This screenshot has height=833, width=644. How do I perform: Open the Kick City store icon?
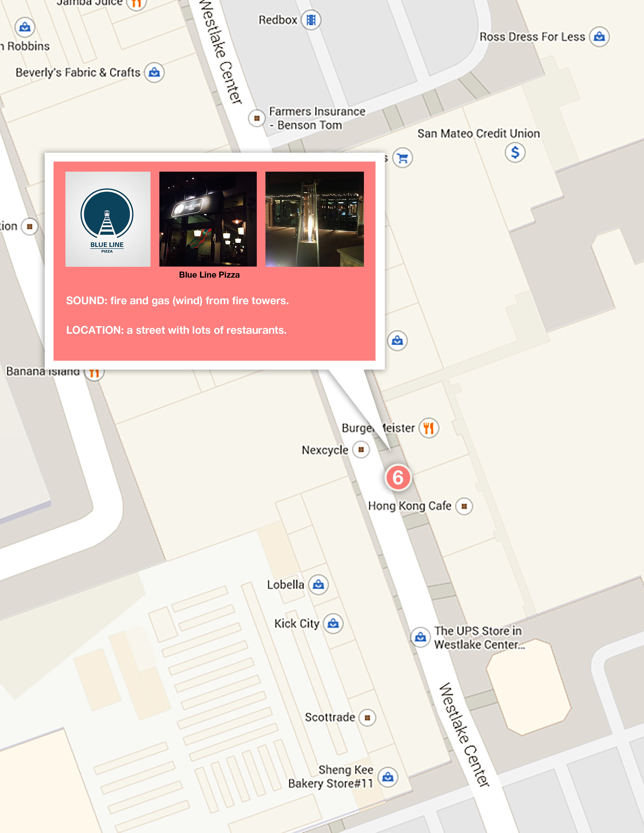[333, 623]
